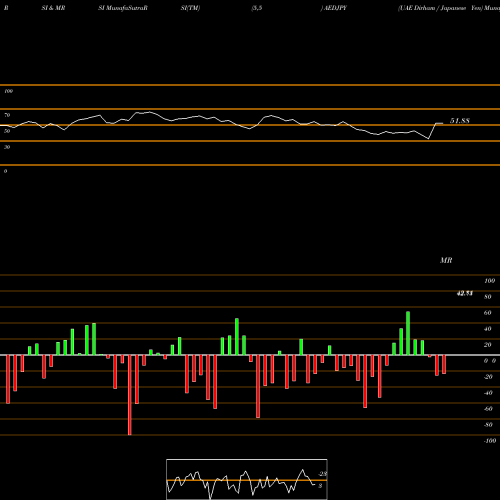The image size is (500, 500).
Task: Click the 'SI(TM)' header label
Action: [x=190, y=8]
